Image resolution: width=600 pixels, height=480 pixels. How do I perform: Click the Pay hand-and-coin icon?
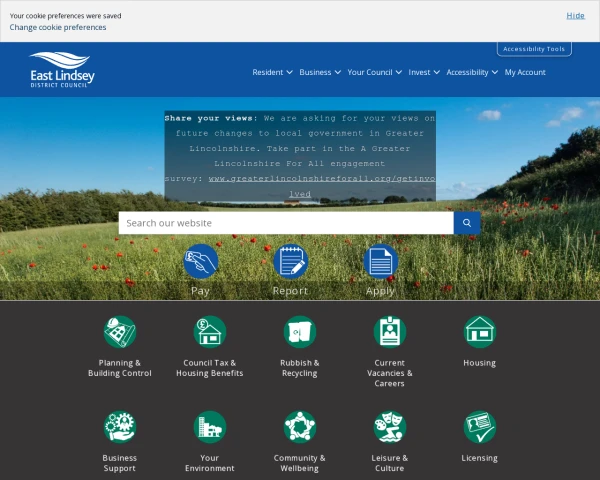coord(201,262)
